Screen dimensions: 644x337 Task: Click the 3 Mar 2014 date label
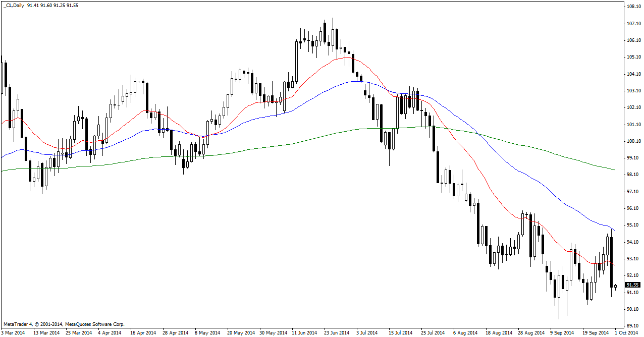(x=13, y=333)
